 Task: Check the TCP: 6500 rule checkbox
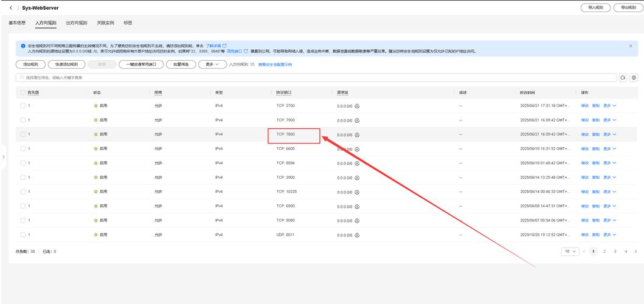(23, 206)
